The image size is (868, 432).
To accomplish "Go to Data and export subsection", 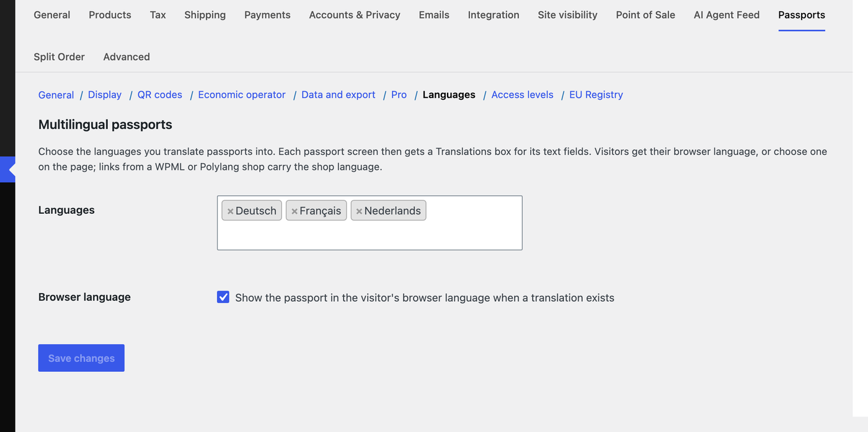I will coord(339,95).
